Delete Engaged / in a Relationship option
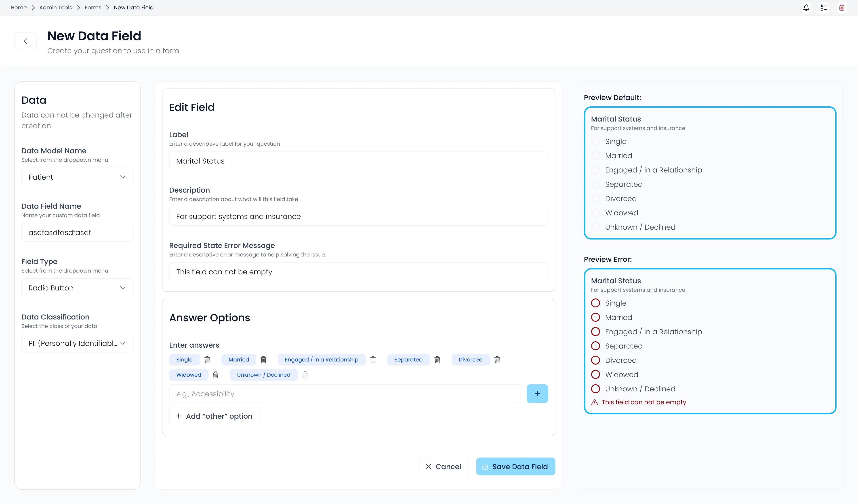 (373, 360)
